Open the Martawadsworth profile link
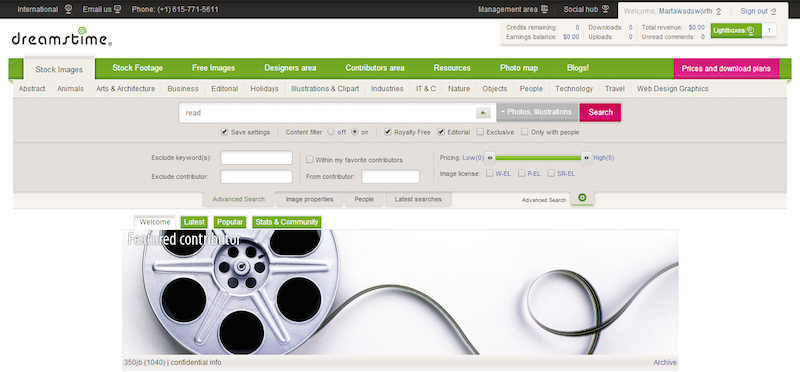 tap(685, 11)
